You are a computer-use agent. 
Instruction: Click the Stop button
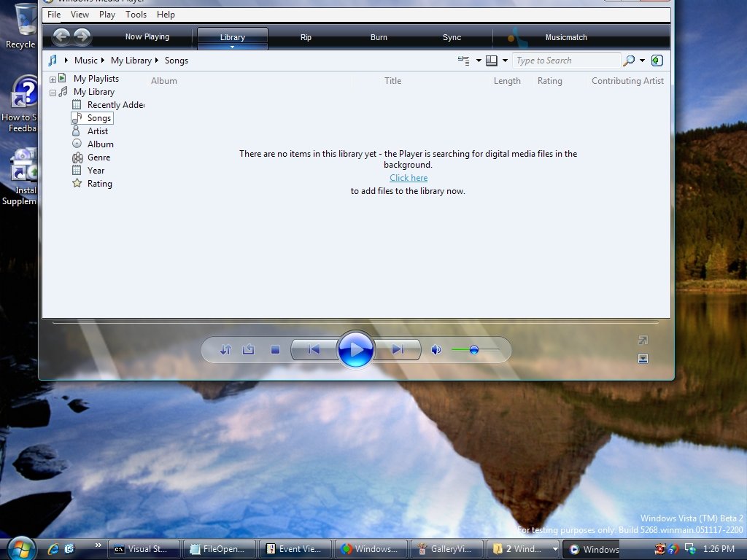point(275,349)
